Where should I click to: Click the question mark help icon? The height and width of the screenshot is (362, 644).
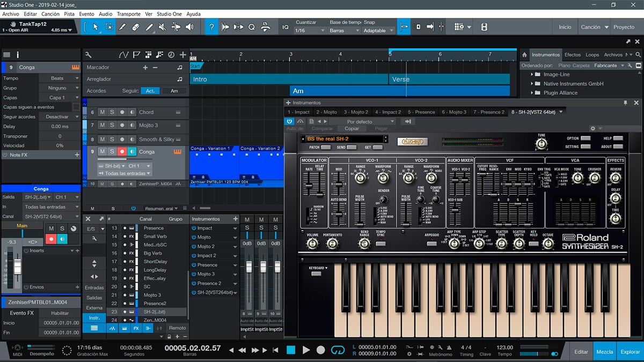(x=212, y=27)
